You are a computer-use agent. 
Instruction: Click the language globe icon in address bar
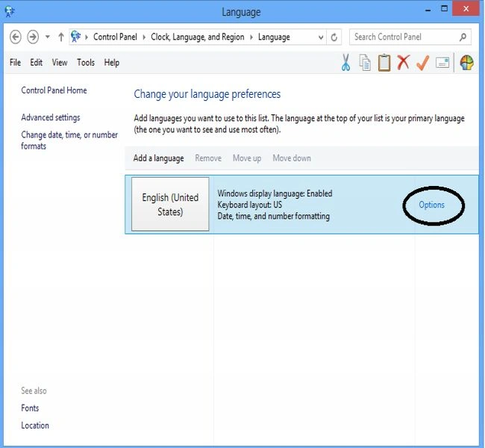tap(76, 37)
